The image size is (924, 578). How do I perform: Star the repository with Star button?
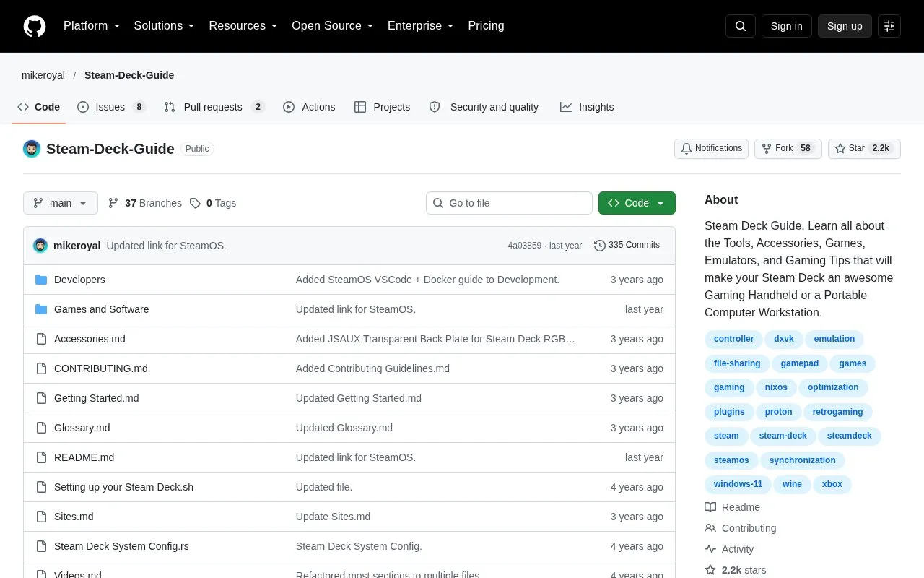[x=864, y=148]
